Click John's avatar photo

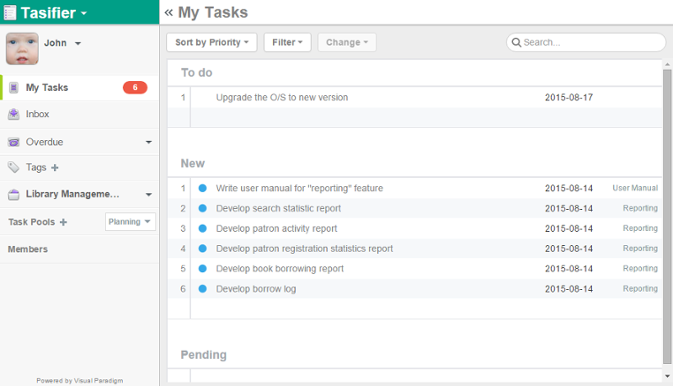[x=22, y=49]
